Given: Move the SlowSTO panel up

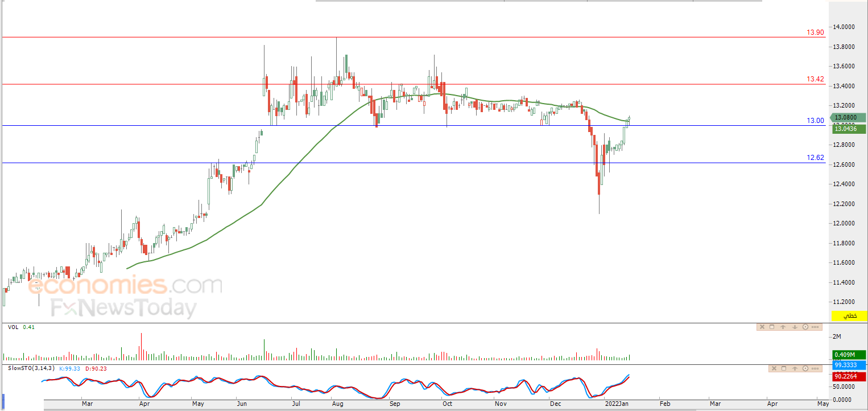Looking at the screenshot, I should click(795, 368).
